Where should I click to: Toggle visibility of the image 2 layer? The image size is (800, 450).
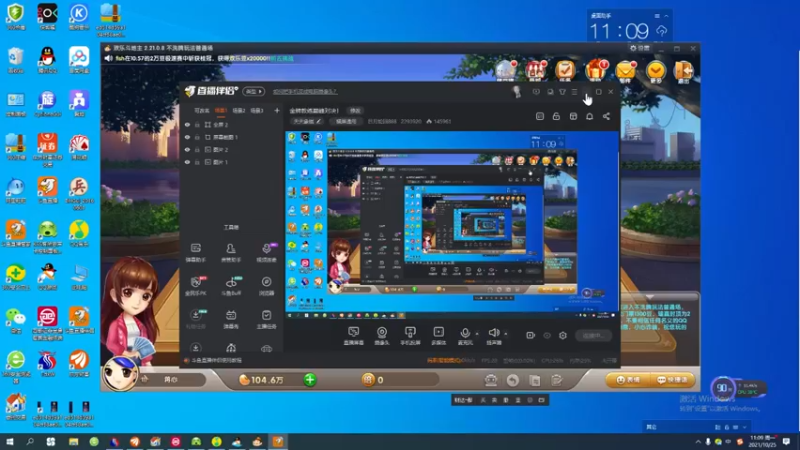187,149
